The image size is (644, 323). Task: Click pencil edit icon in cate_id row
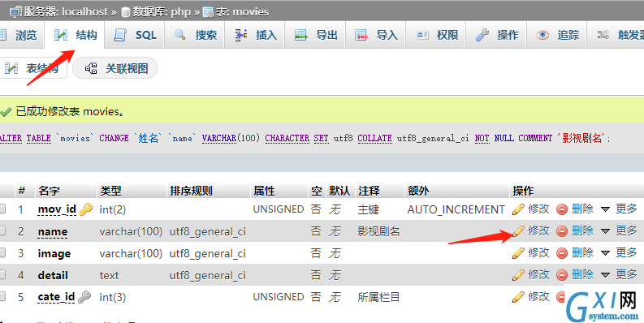[518, 296]
